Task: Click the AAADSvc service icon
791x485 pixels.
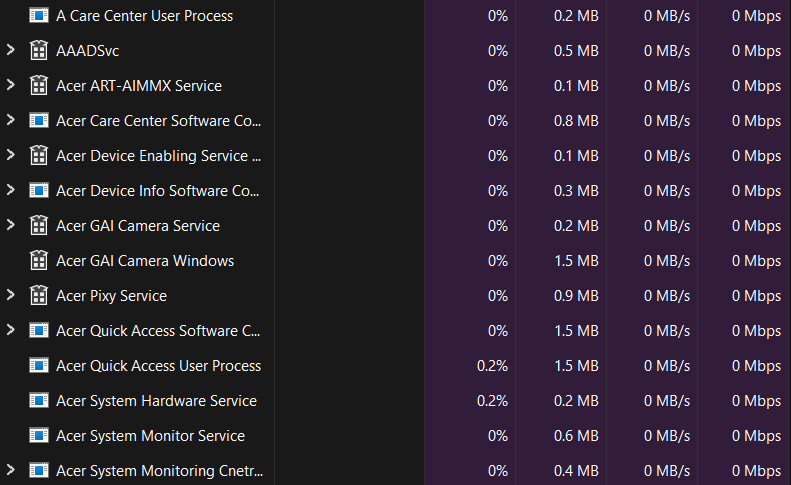Action: click(x=39, y=51)
